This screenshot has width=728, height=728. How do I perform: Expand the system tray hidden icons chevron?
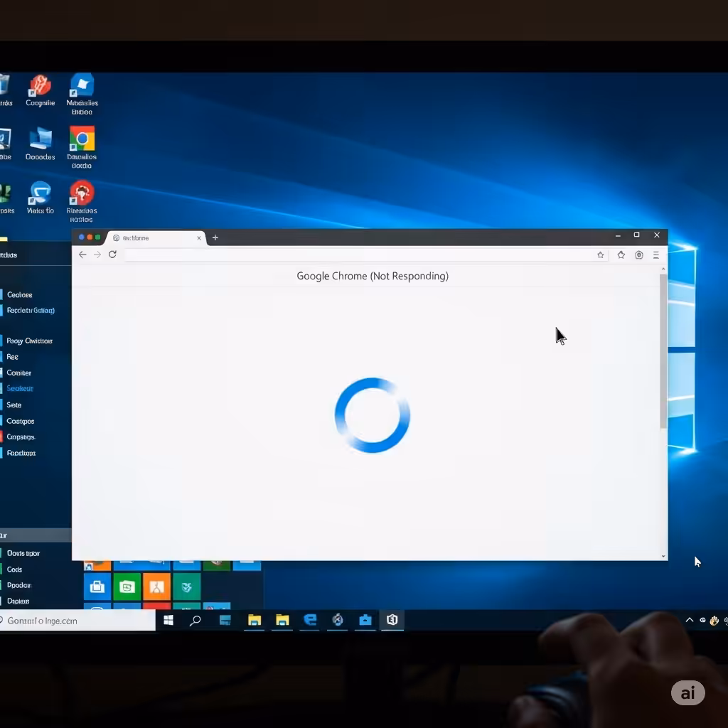[x=690, y=620]
